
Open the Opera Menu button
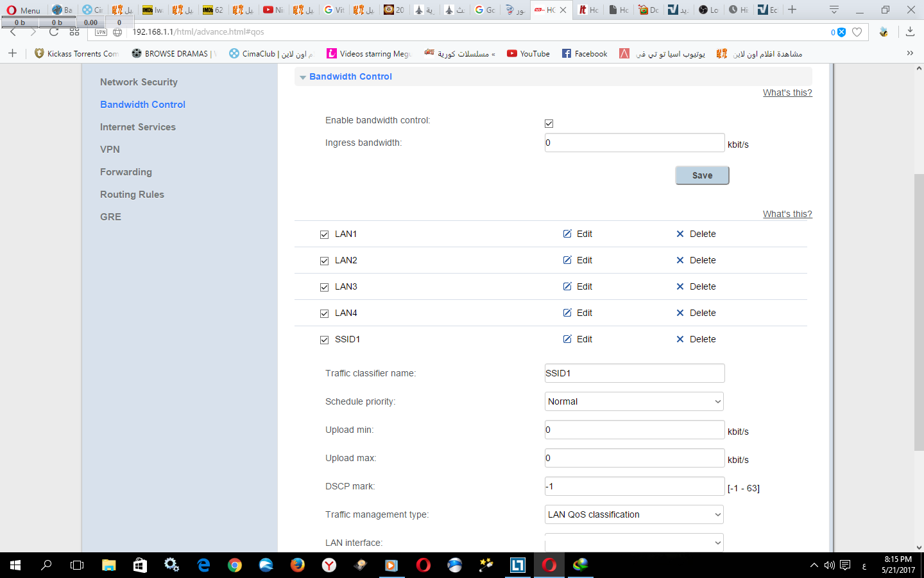24,10
